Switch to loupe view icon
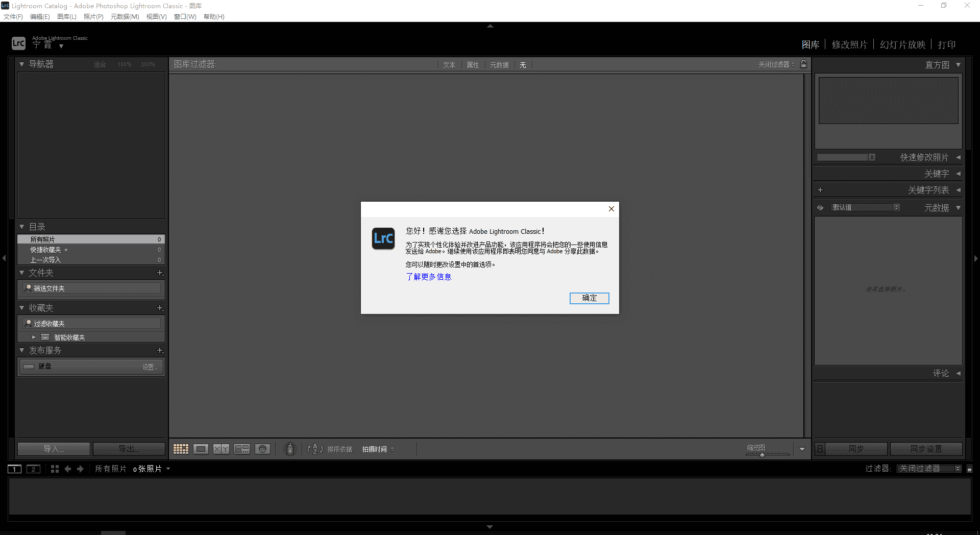The image size is (980, 535). coord(201,449)
